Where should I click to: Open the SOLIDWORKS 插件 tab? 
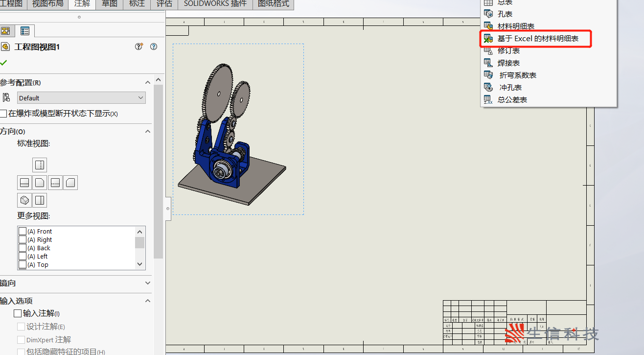[215, 4]
